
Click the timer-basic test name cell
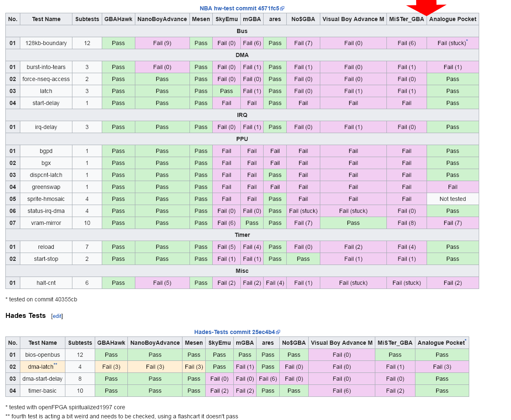click(x=43, y=391)
